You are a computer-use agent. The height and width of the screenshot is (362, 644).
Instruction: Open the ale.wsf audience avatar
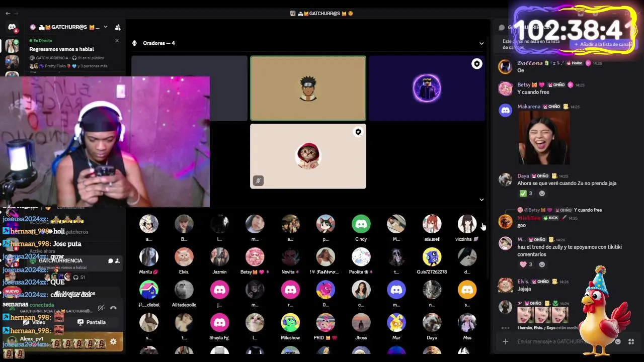click(432, 224)
